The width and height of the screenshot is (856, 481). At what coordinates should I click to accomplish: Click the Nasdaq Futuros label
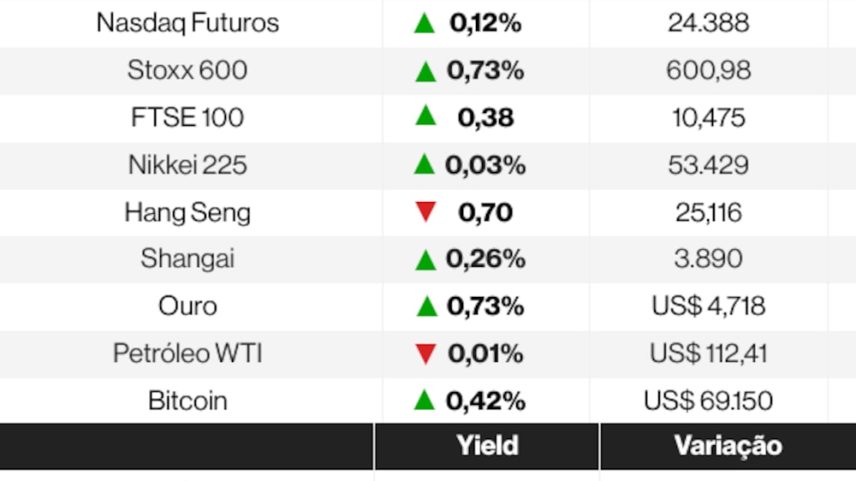coord(188,23)
